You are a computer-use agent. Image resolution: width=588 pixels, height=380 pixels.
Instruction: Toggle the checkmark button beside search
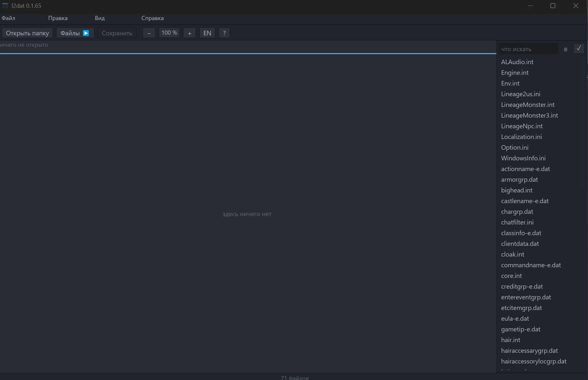pyautogui.click(x=579, y=49)
